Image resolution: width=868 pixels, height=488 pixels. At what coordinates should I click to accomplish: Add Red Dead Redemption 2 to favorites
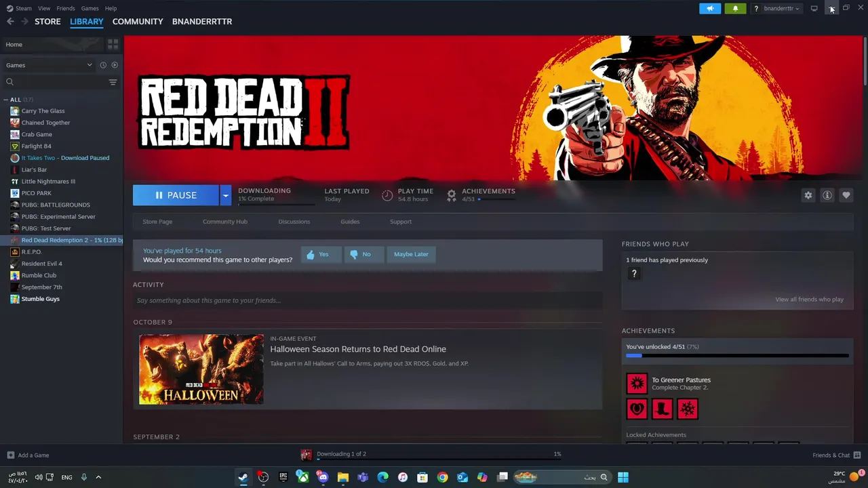click(x=846, y=195)
